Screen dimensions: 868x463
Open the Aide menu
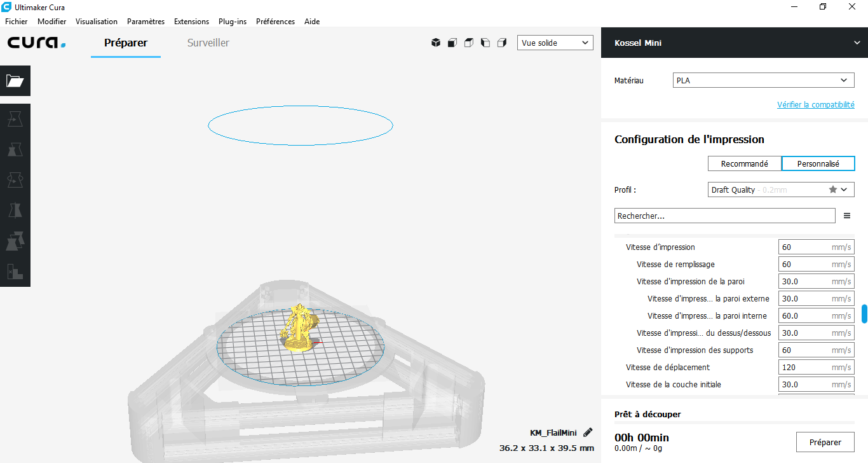point(312,21)
